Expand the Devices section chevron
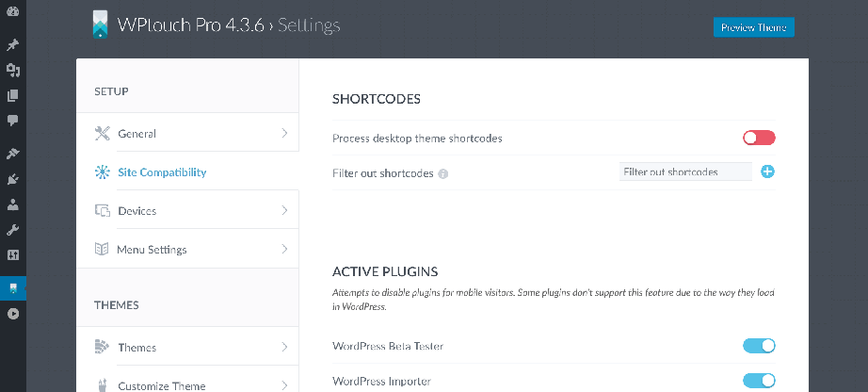The width and height of the screenshot is (868, 392). pos(284,210)
